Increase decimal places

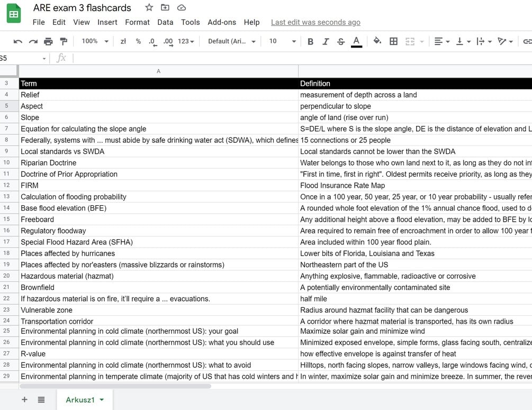168,42
